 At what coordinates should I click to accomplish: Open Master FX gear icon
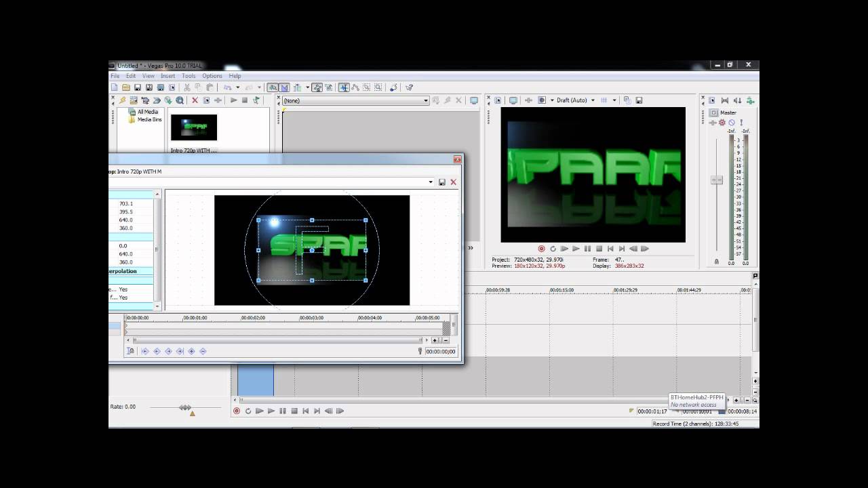click(722, 123)
